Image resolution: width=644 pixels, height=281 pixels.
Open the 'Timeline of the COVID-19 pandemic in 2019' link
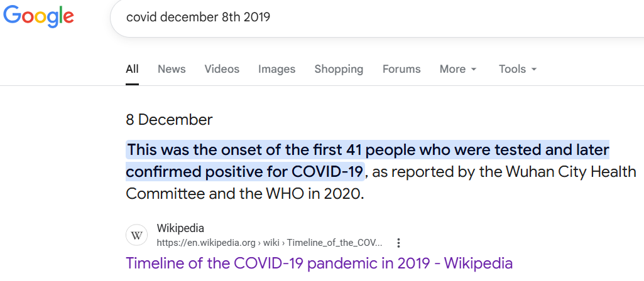pyautogui.click(x=319, y=263)
